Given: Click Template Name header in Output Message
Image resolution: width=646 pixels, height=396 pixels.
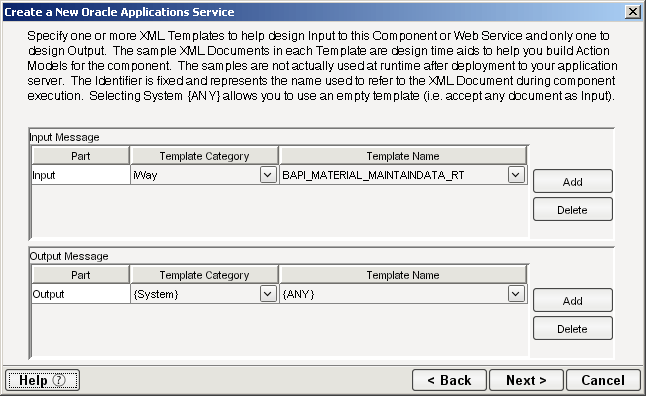Looking at the screenshot, I should pos(403,275).
